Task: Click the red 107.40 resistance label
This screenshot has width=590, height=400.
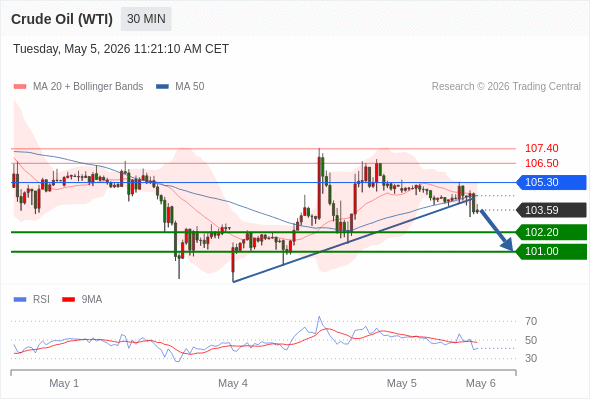Action: click(541, 148)
